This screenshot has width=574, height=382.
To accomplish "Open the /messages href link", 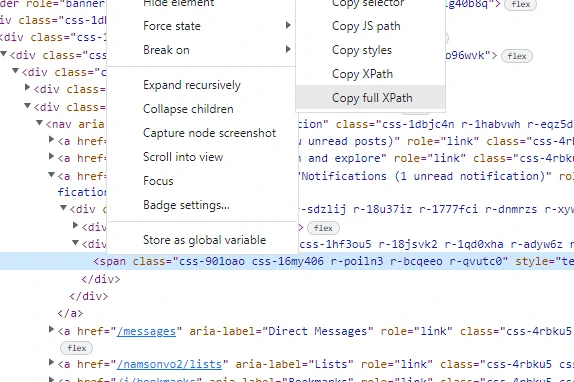I will (x=146, y=332).
